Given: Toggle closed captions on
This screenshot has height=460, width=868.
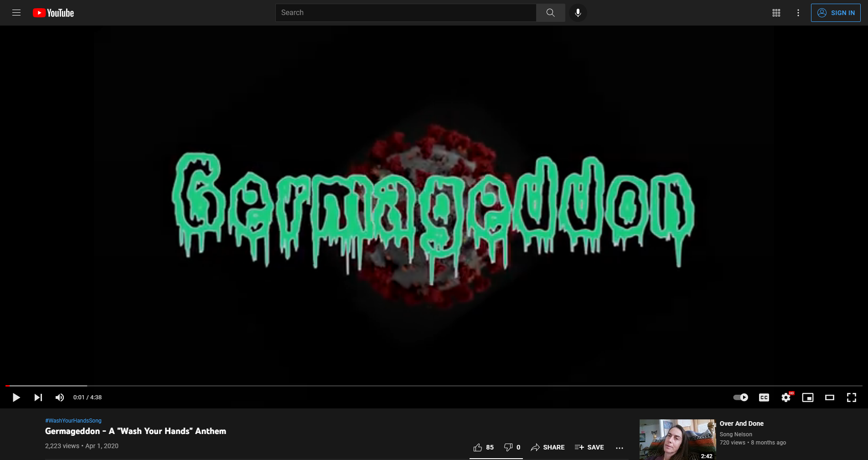Looking at the screenshot, I should [764, 397].
